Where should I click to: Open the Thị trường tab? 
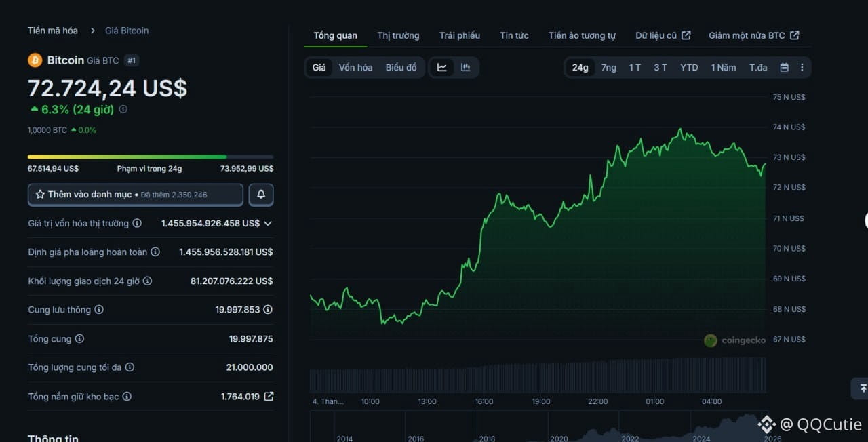pos(399,35)
